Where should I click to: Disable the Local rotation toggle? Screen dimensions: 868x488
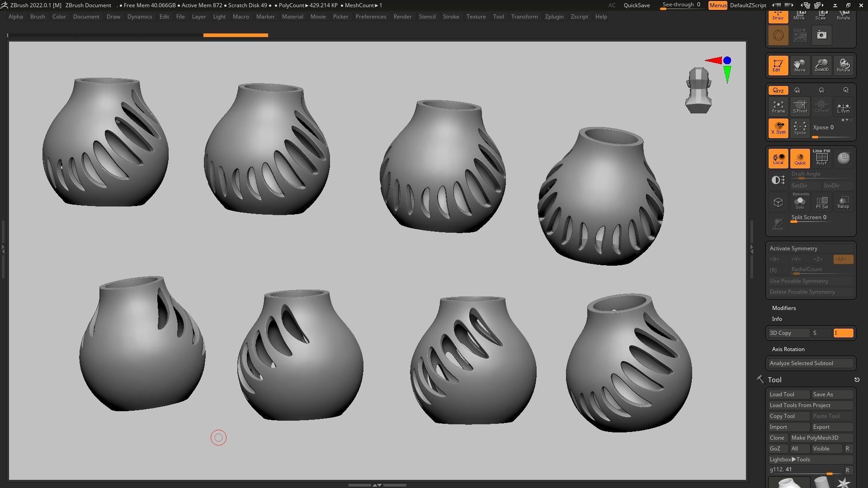click(x=778, y=159)
